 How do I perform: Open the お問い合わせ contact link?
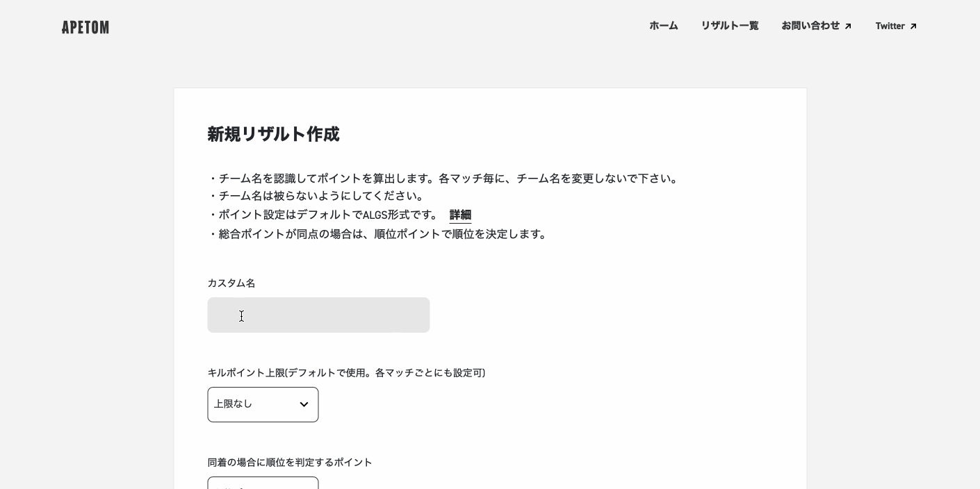pyautogui.click(x=810, y=26)
